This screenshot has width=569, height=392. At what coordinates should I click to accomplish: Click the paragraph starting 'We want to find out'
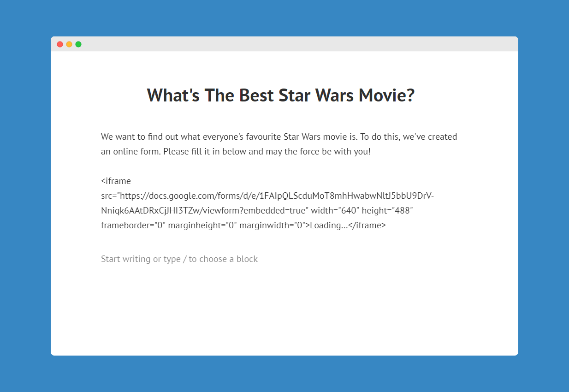[x=279, y=144]
